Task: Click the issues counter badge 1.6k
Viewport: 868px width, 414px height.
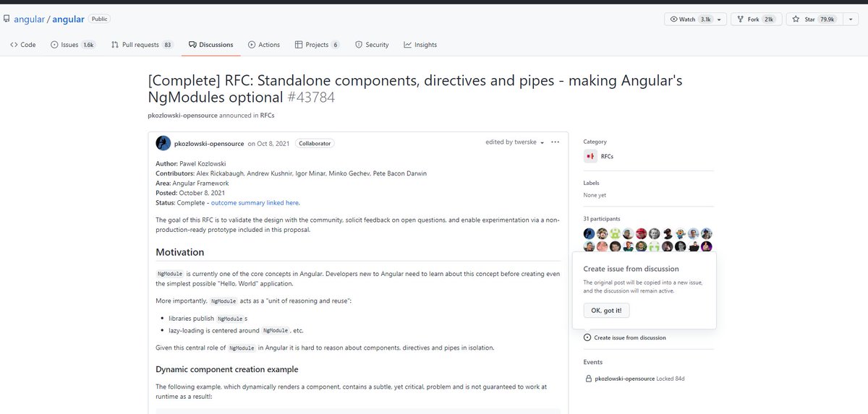Action: [88, 45]
